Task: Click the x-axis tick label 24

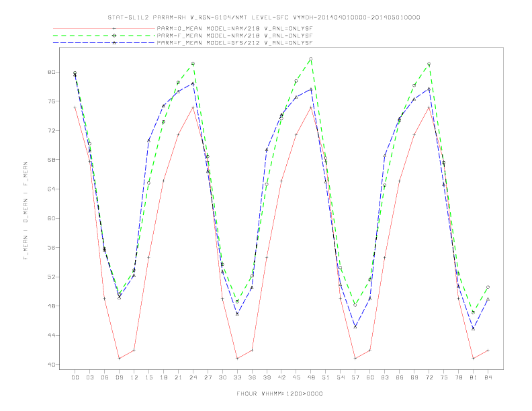Action: click(193, 377)
